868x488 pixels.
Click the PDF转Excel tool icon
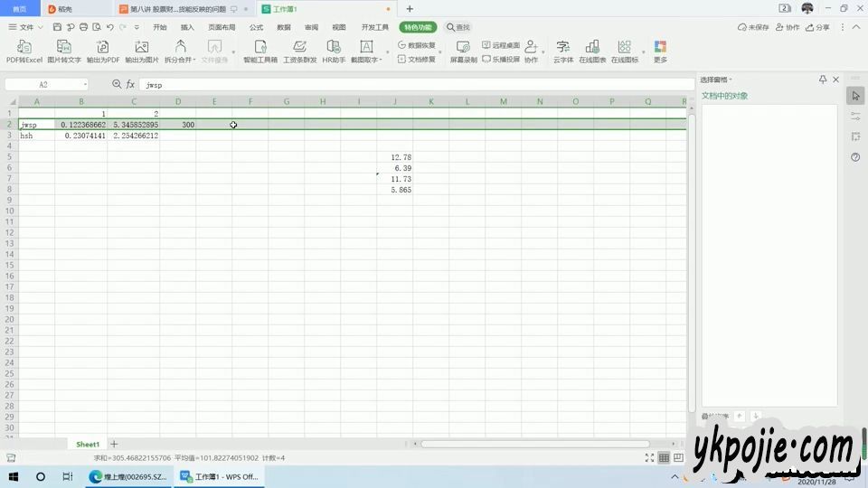24,51
